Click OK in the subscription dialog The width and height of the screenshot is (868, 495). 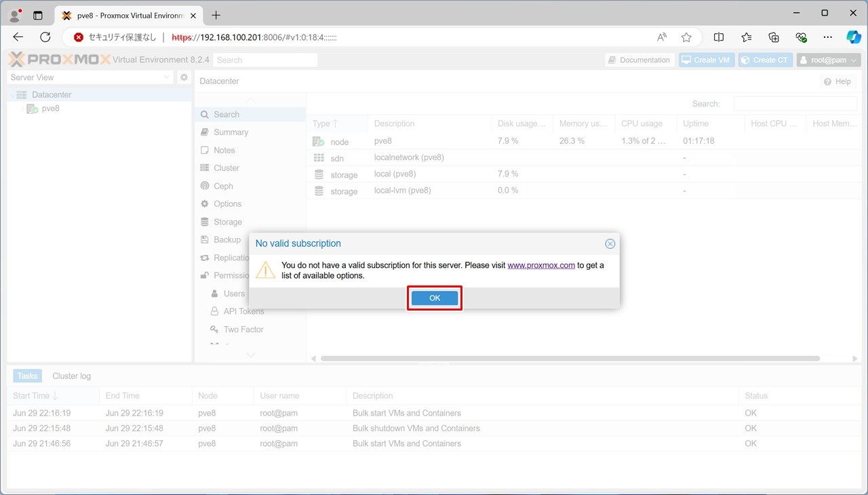(435, 298)
